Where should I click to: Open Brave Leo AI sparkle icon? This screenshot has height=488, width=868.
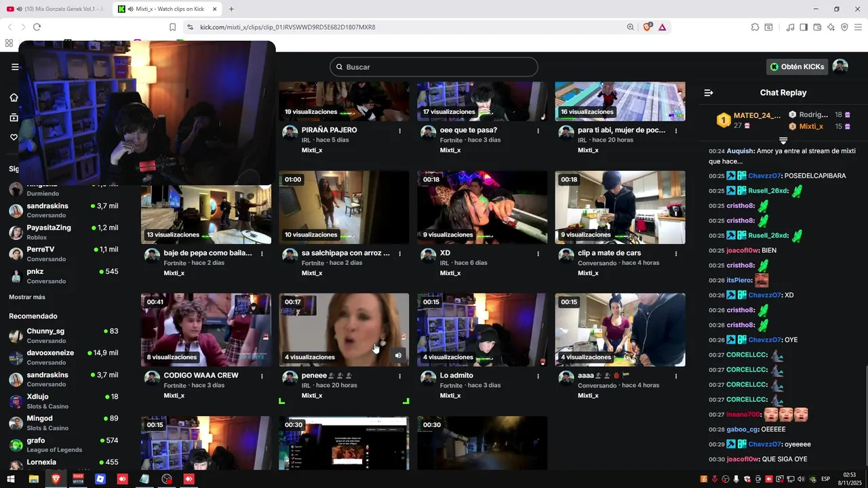click(x=831, y=27)
